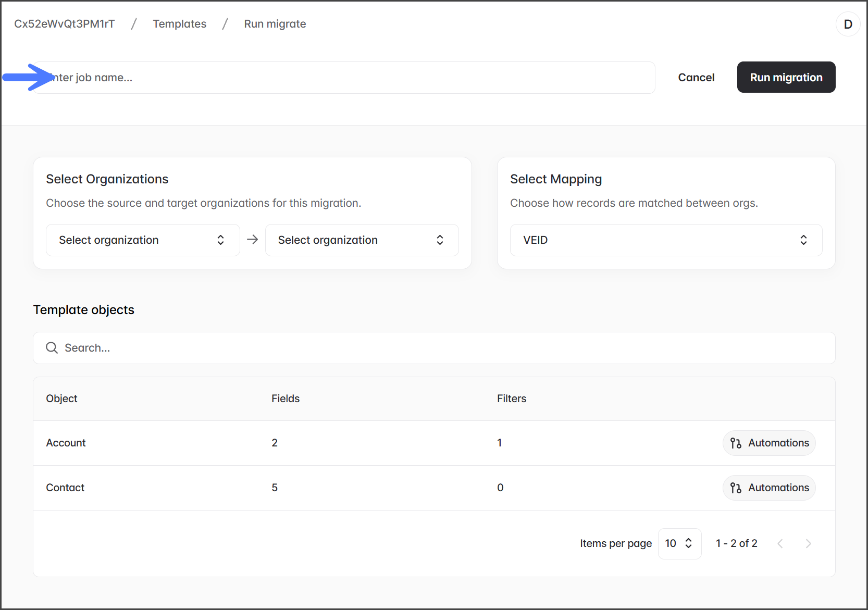
Task: Click the arrow between organization selectors
Action: [253, 240]
